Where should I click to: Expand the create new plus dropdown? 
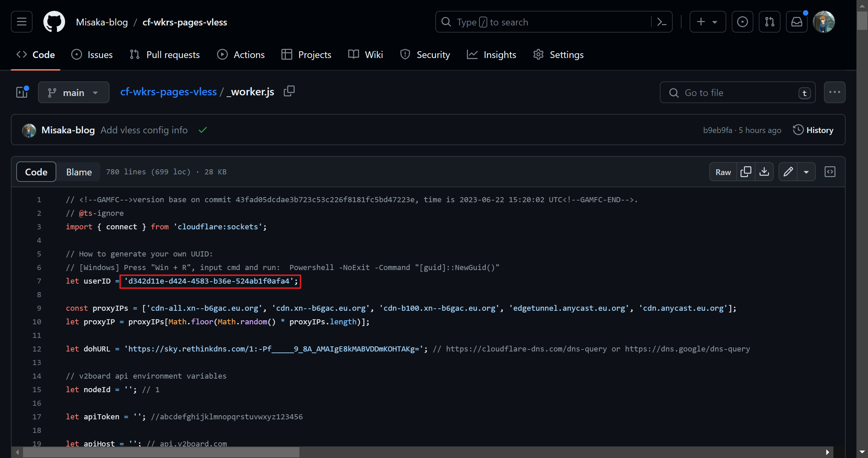click(707, 22)
